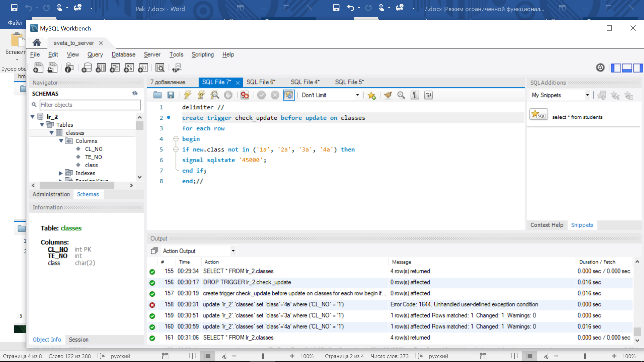The width and height of the screenshot is (644, 362).
Task: Stop the running query icon
Action: click(228, 95)
